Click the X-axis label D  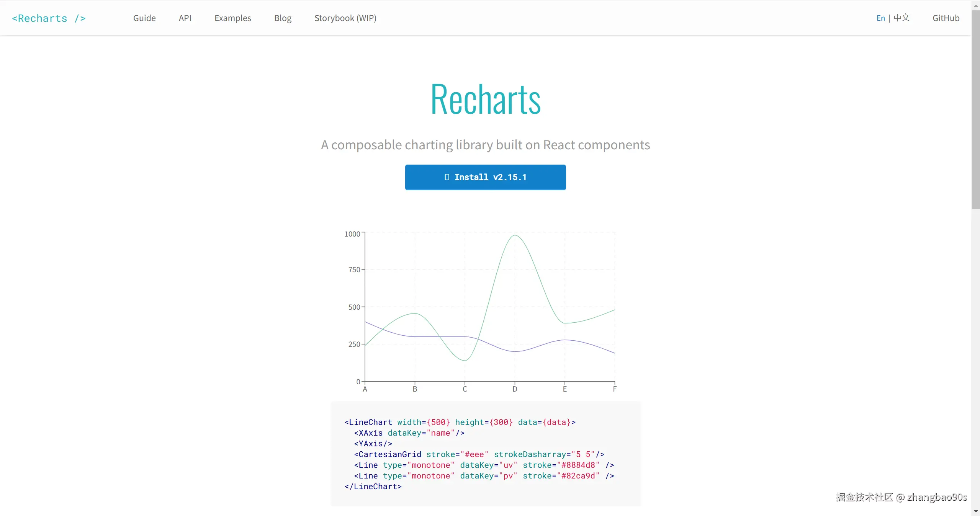click(x=515, y=389)
